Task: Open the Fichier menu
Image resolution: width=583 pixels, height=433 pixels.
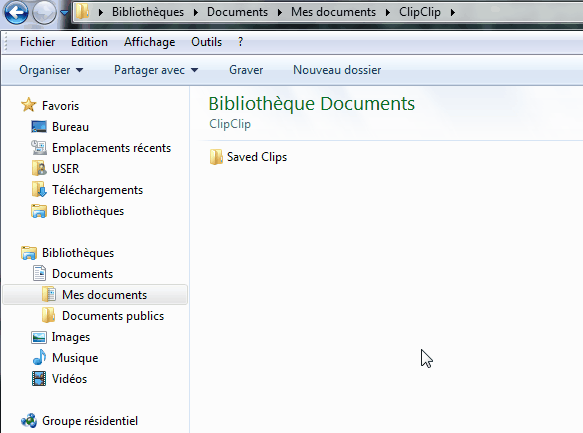Action: pos(38,42)
